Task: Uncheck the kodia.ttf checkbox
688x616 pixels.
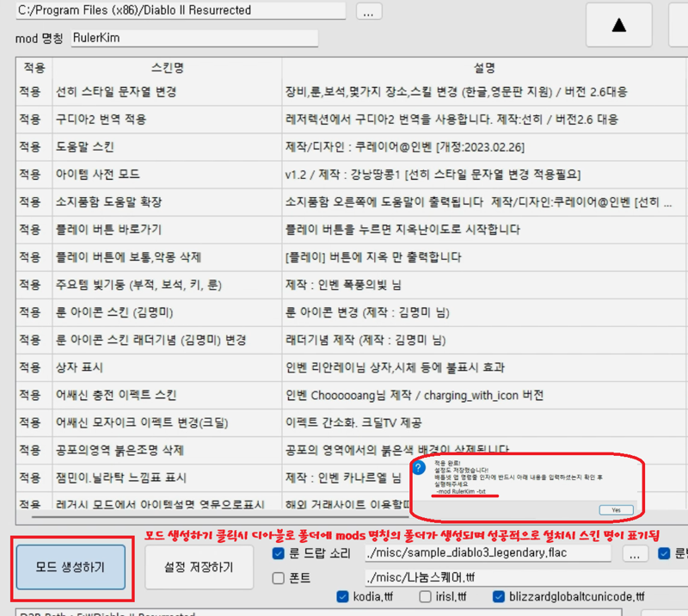Action: 342,597
